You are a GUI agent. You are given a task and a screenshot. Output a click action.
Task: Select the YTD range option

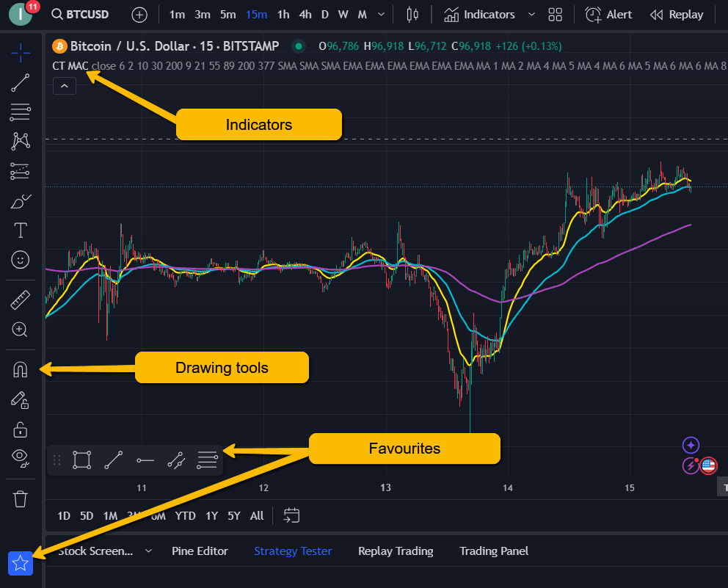pos(185,515)
